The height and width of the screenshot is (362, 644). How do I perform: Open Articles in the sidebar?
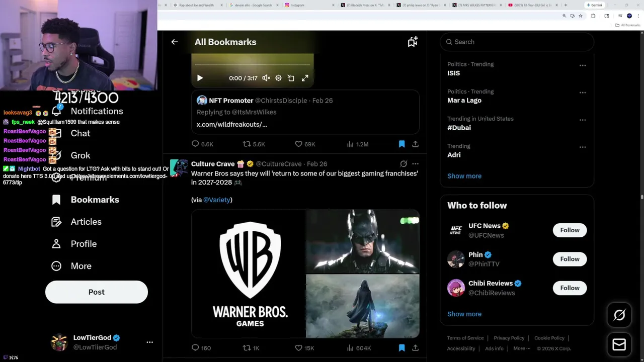(76, 222)
